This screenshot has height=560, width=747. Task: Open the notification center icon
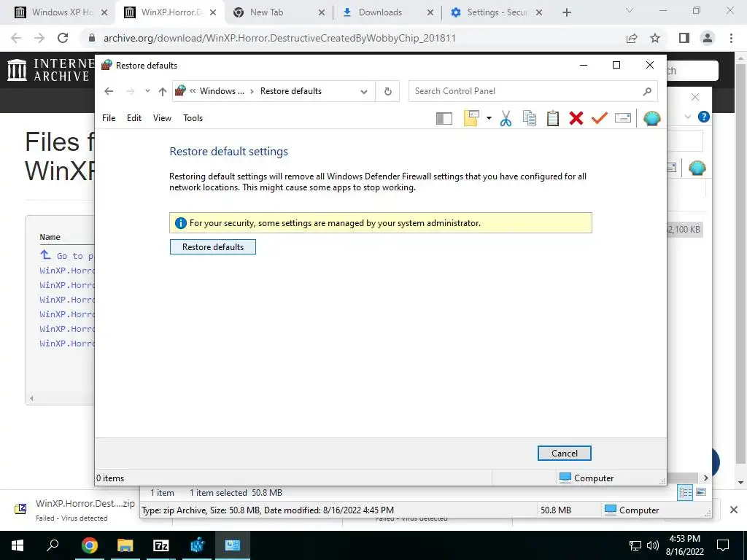pos(723,545)
